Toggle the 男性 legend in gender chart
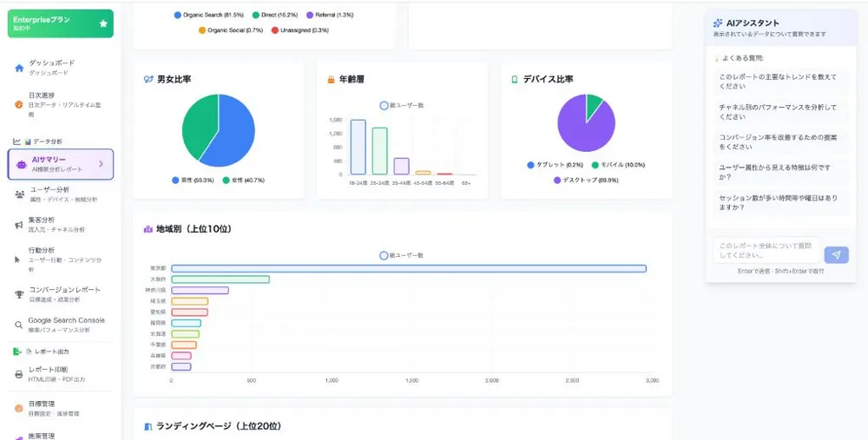 [x=193, y=181]
